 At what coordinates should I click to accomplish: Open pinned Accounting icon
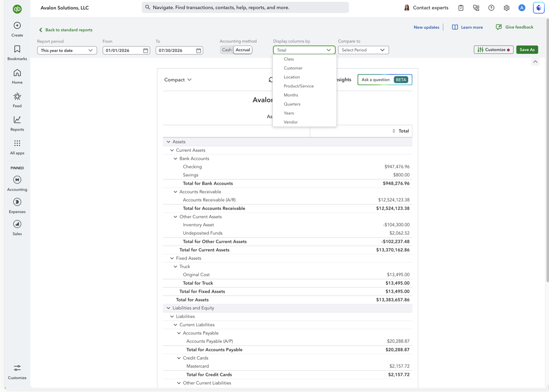point(17,180)
